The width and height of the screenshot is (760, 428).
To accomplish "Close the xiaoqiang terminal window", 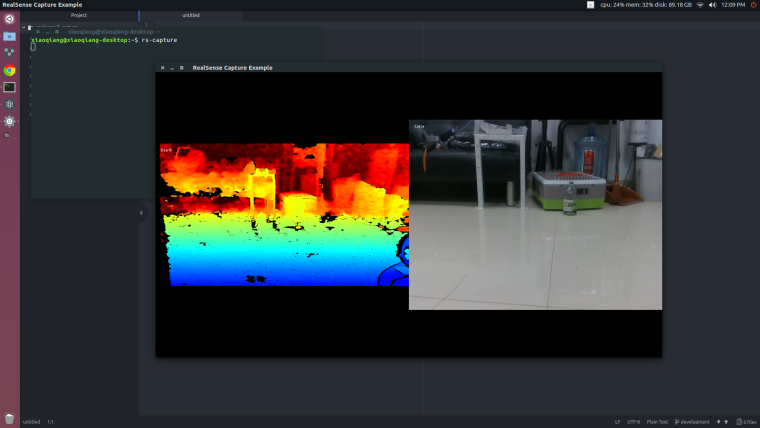I will coord(38,32).
